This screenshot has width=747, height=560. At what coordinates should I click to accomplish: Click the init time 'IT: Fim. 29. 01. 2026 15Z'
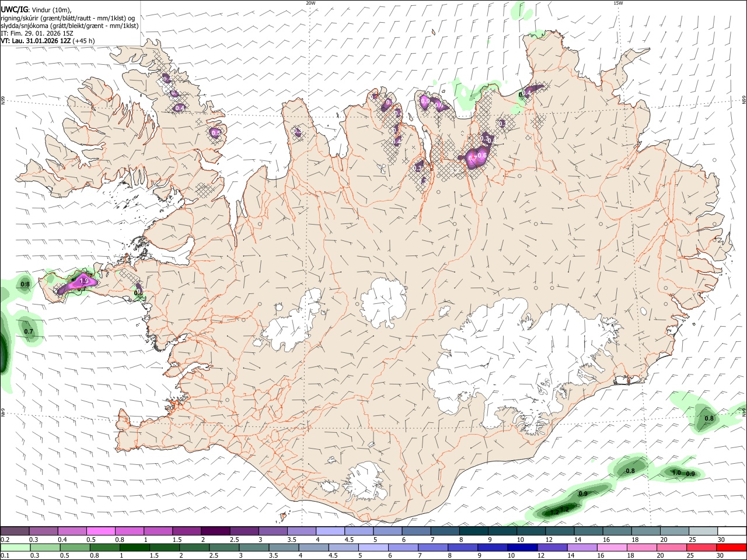coord(37,33)
